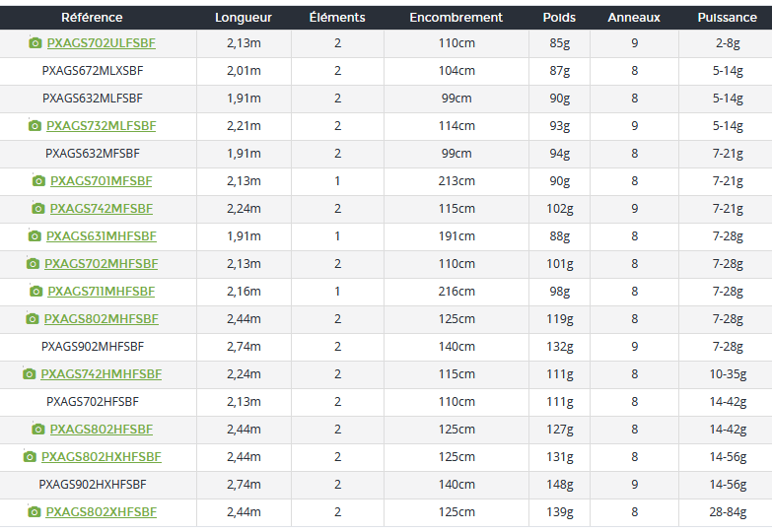The height and width of the screenshot is (532, 772).
Task: Open the PXAGS702ULFSBF reference link
Action: (102, 43)
